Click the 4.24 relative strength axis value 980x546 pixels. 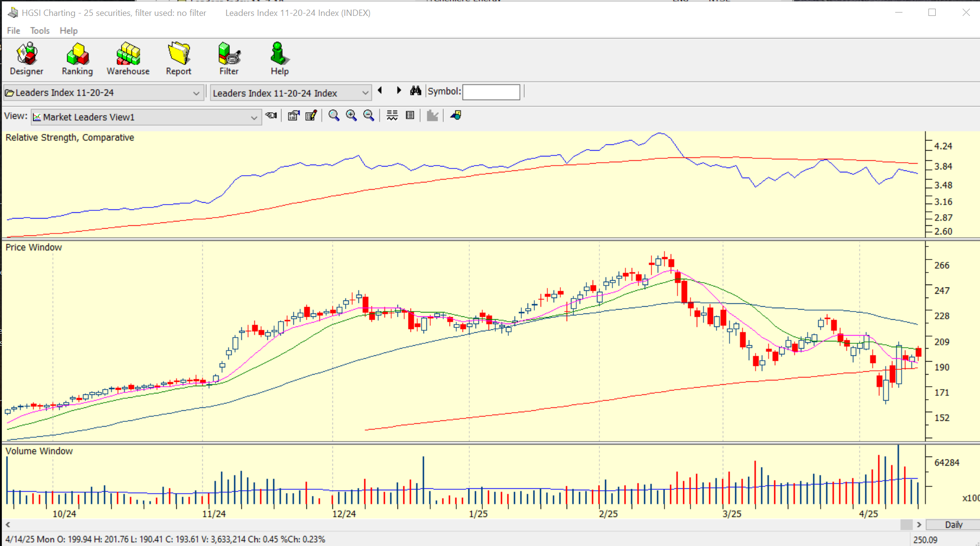pos(943,146)
